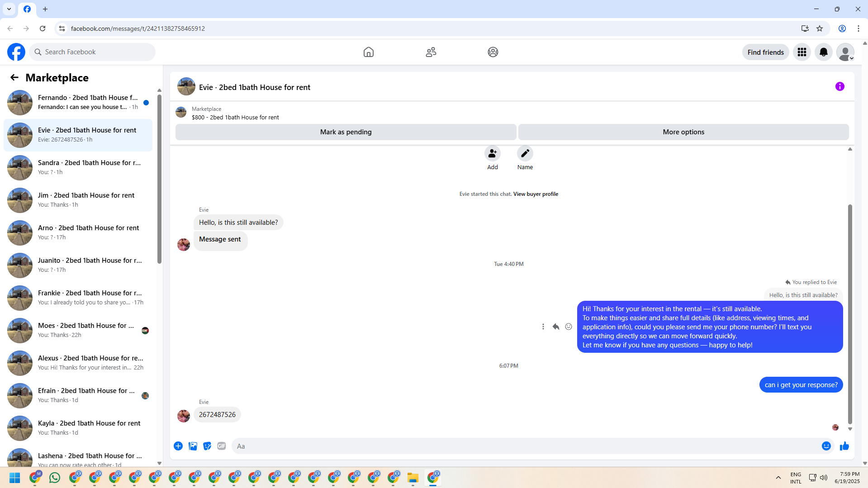Click the 2672487526 phone number message
This screenshot has width=868, height=488.
click(217, 415)
